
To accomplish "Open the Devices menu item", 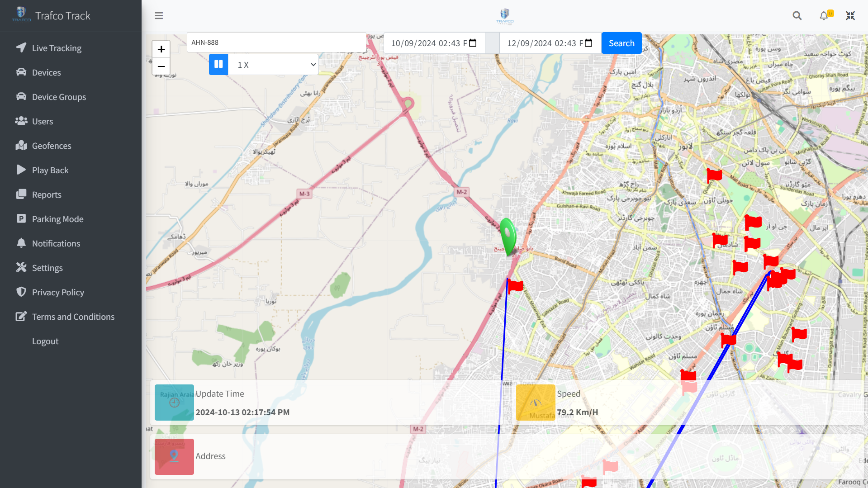I will pos(21,72).
